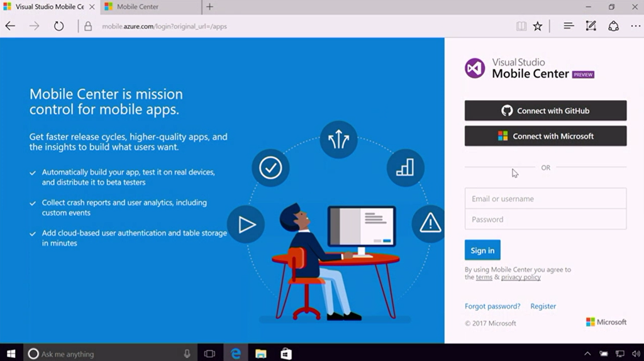Focus the Email or username field
Viewport: 644px width, 361px height.
pyautogui.click(x=545, y=199)
